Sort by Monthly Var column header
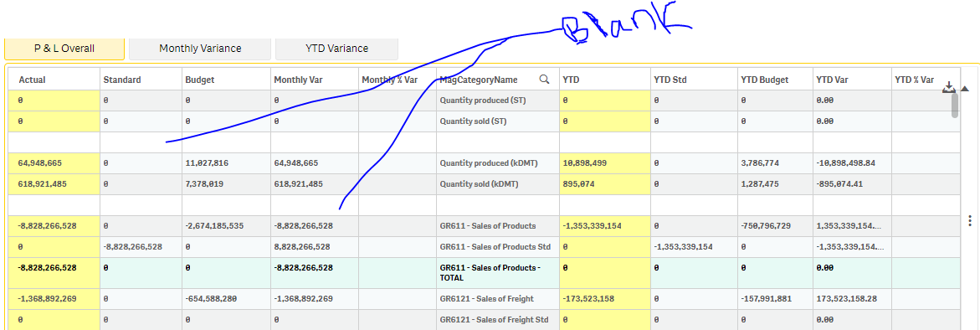 pos(298,80)
